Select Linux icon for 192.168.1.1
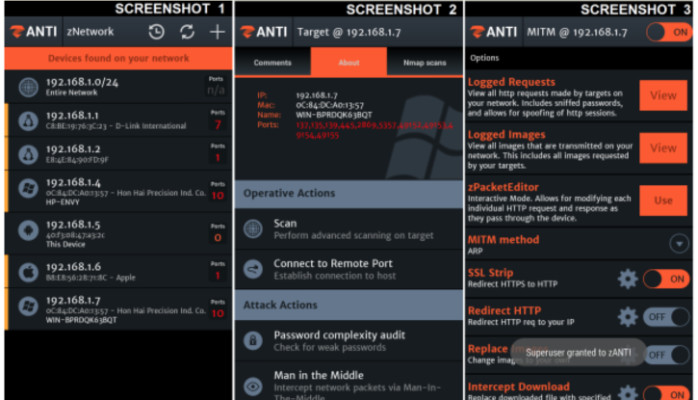 coord(28,121)
